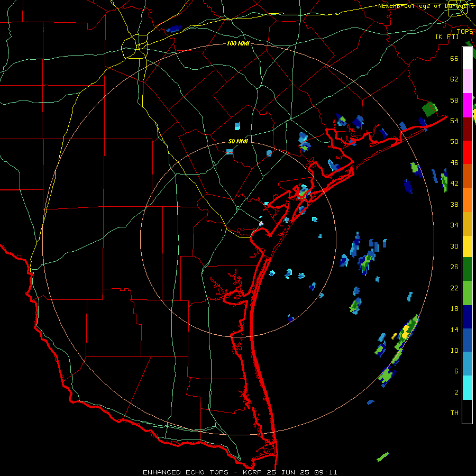Click the '50 NMI' range ring label
Image resolution: width=476 pixels, height=476 pixels.
pyautogui.click(x=238, y=141)
